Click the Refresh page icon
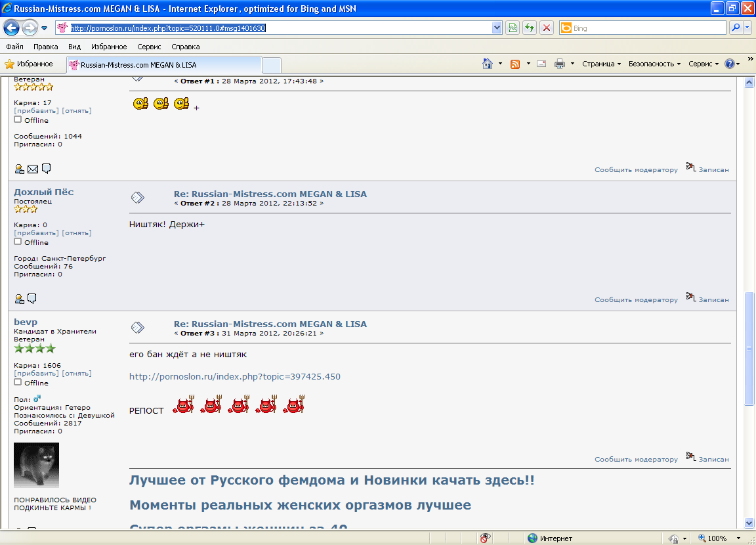 (x=529, y=28)
